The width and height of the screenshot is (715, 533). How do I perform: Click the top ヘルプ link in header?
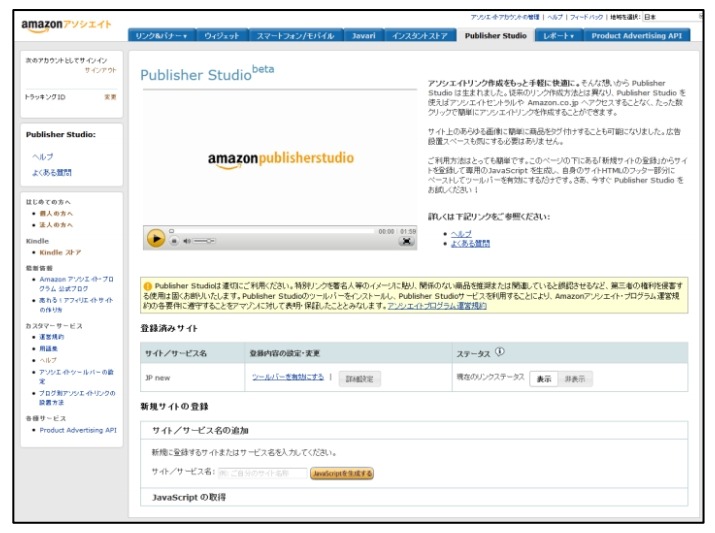tap(555, 17)
